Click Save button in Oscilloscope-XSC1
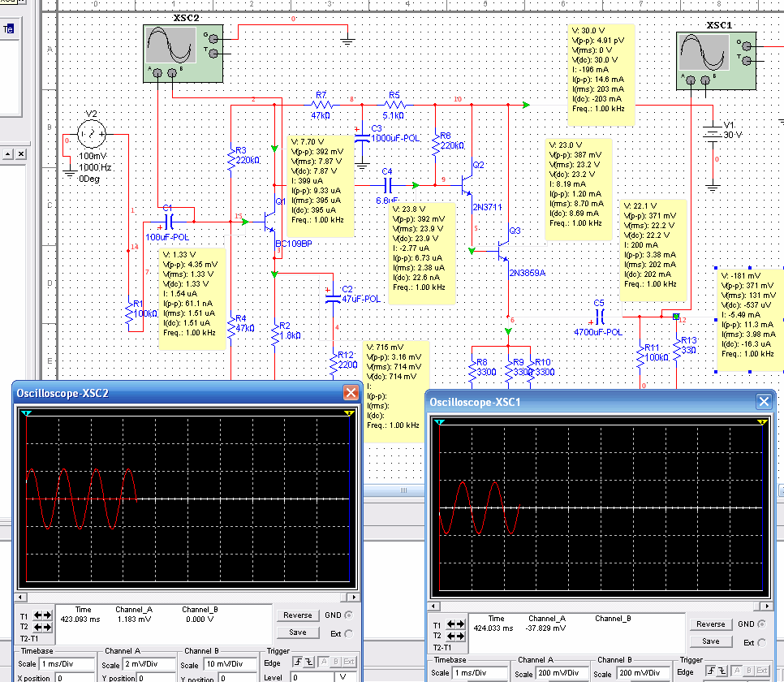The width and height of the screenshot is (784, 682). click(x=711, y=641)
